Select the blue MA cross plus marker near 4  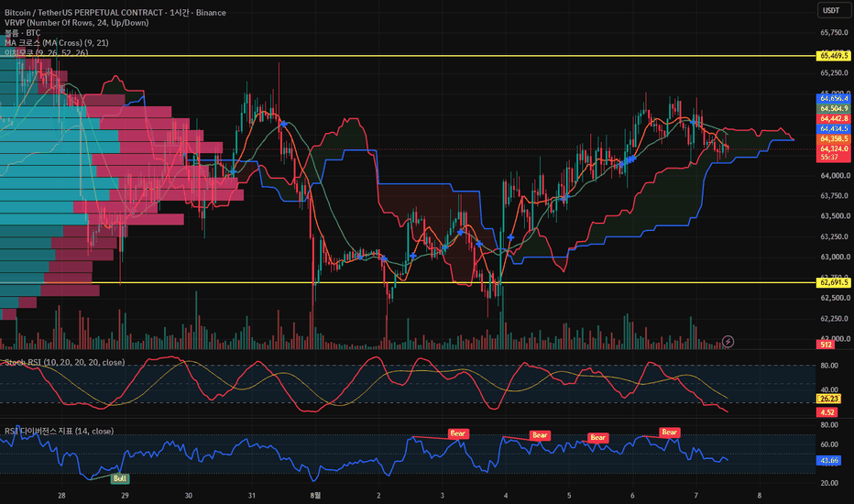510,237
